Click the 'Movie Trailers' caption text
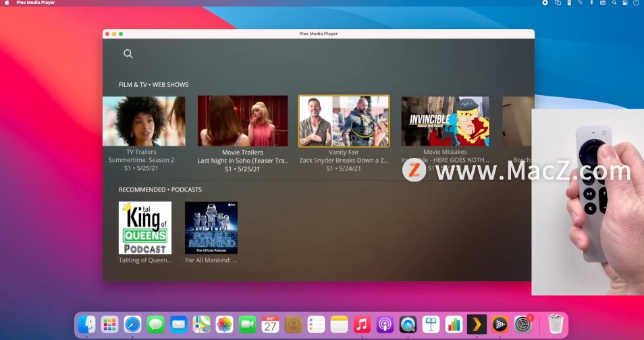This screenshot has height=340, width=644. [243, 152]
